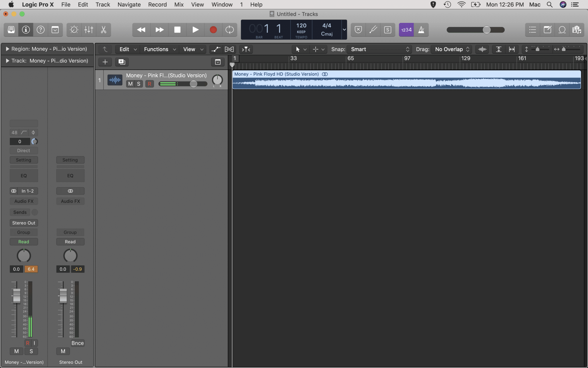
Task: Mute the Money - Pink Floyd track
Action: click(x=131, y=84)
